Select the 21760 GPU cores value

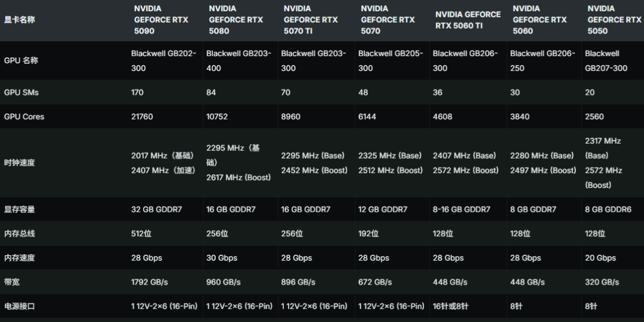(143, 117)
